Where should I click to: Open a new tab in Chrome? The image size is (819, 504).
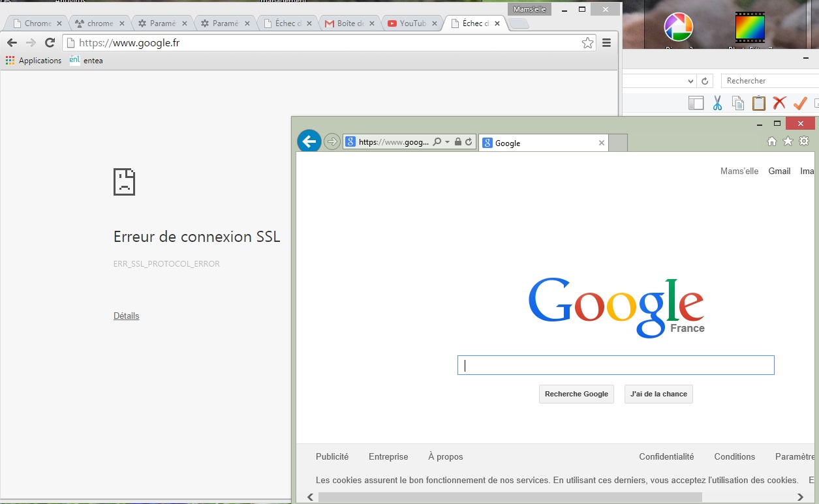point(519,24)
